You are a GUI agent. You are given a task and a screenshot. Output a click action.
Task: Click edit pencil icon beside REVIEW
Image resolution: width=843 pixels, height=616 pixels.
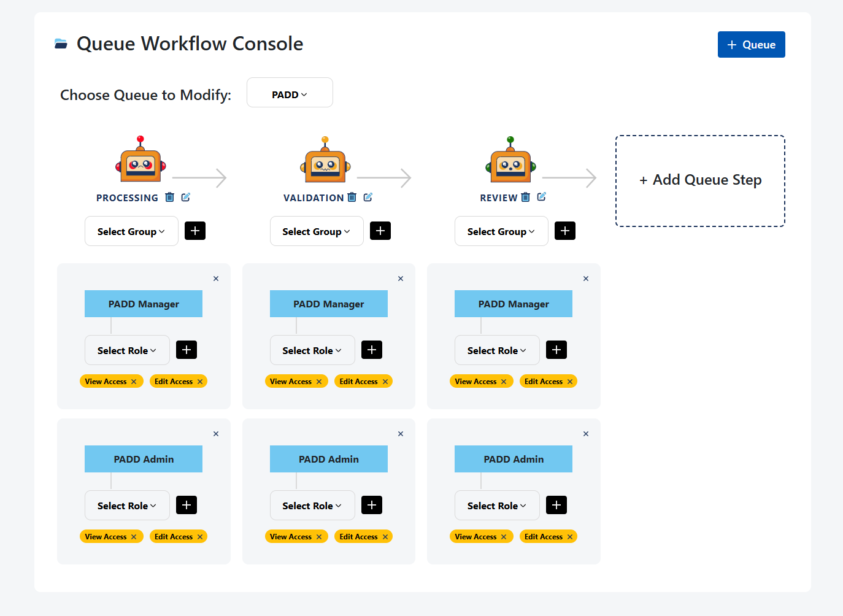tap(541, 197)
